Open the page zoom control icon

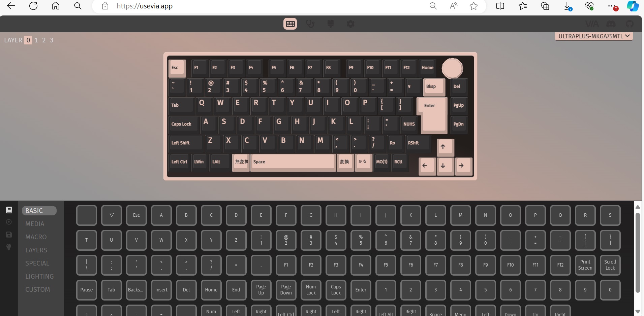[433, 6]
